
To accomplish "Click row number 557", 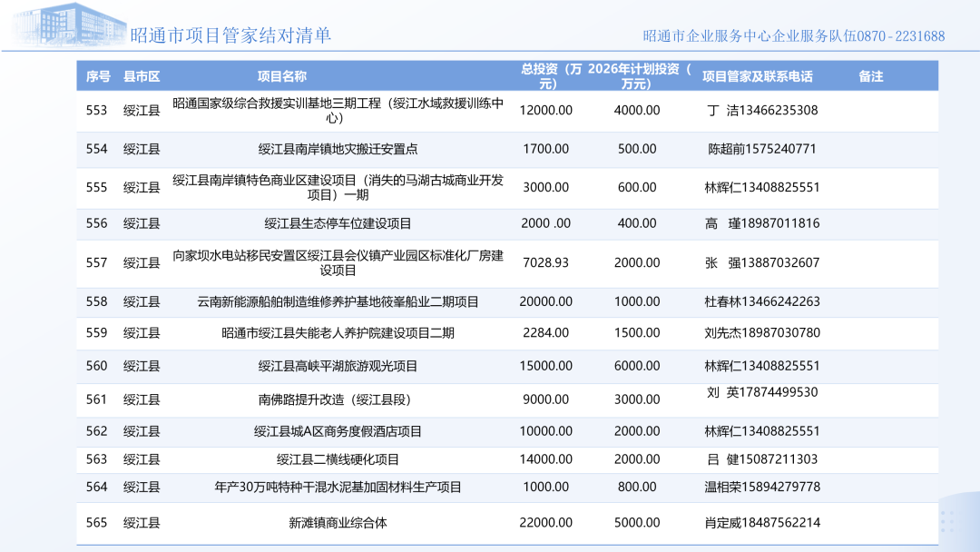I will click(97, 263).
